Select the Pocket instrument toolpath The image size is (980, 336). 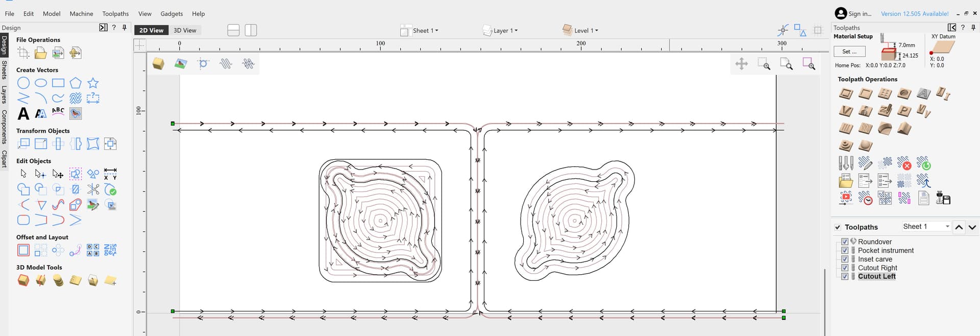(x=886, y=250)
